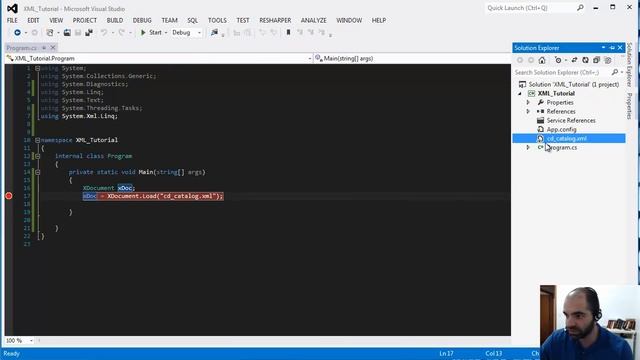Open the dropdown arrow next to Start
640x360 pixels.
pos(166,33)
